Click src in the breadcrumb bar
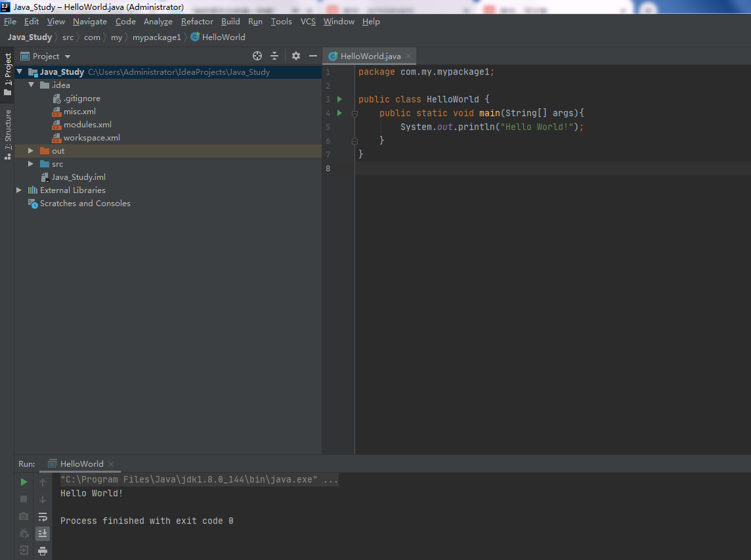The height and width of the screenshot is (560, 751). tap(68, 37)
